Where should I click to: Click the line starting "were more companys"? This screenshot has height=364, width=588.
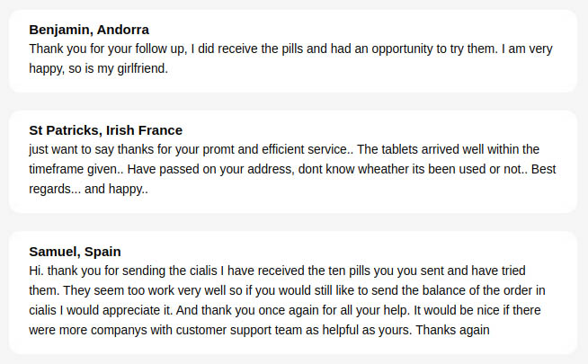coord(259,330)
